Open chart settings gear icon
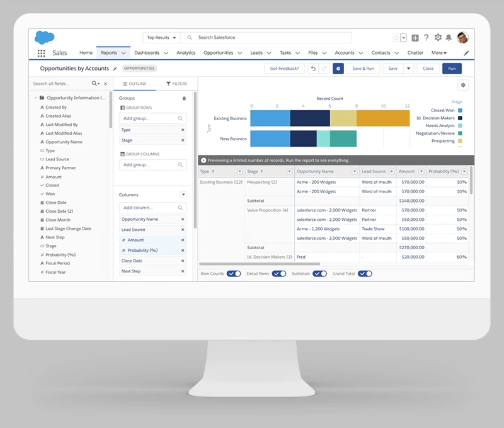Image resolution: width=504 pixels, height=428 pixels. [x=463, y=85]
